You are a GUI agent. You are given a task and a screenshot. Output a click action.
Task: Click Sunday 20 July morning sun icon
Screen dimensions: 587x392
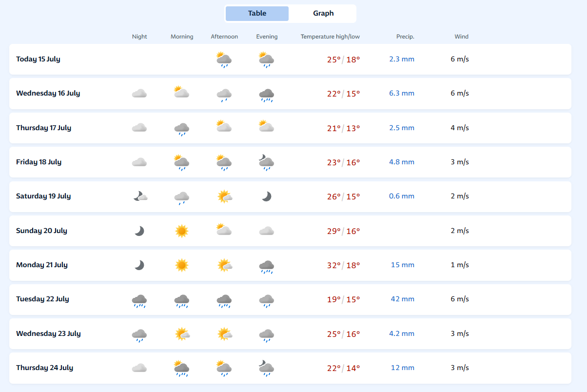[x=181, y=231]
